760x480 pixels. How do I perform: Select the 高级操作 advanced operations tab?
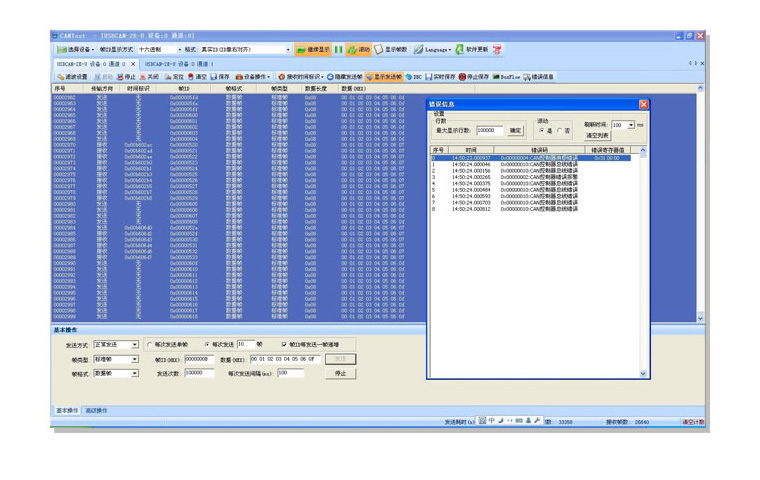96,411
